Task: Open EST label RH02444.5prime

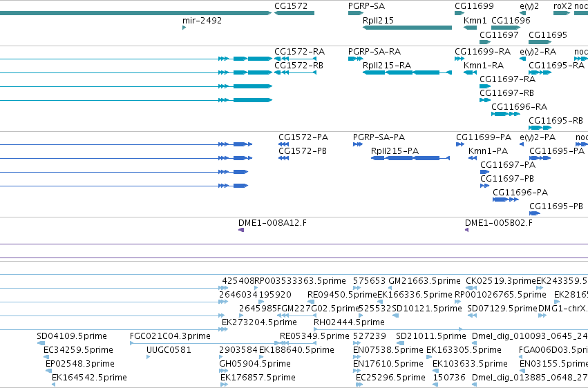Action: tap(349, 322)
